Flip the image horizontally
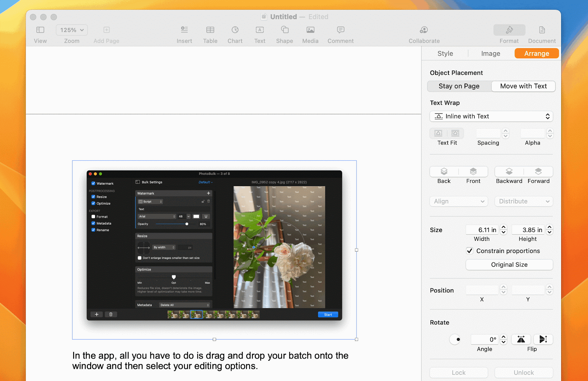Viewport: 588px width, 381px height. pos(521,339)
